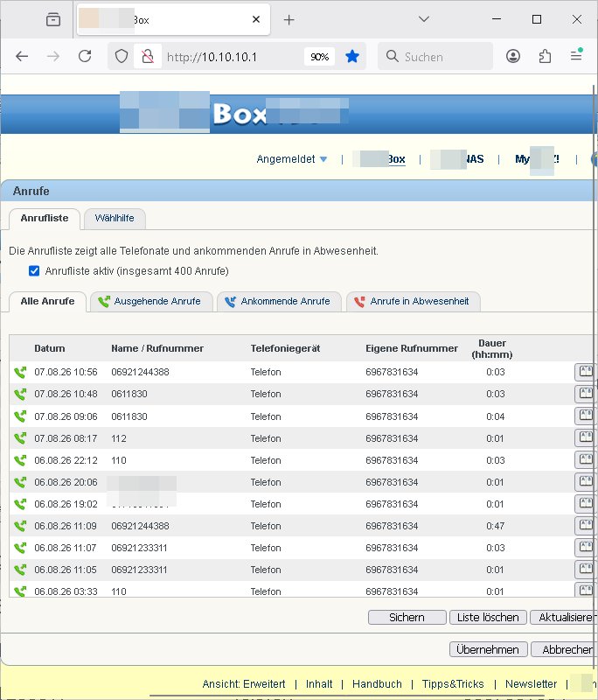Click the number 112 in the call list

click(119, 438)
